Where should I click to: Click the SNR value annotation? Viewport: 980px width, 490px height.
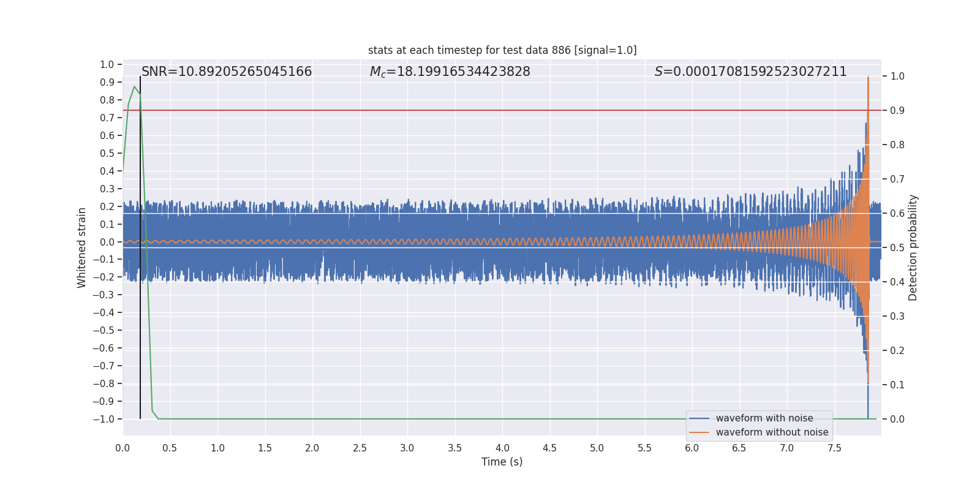pyautogui.click(x=227, y=72)
